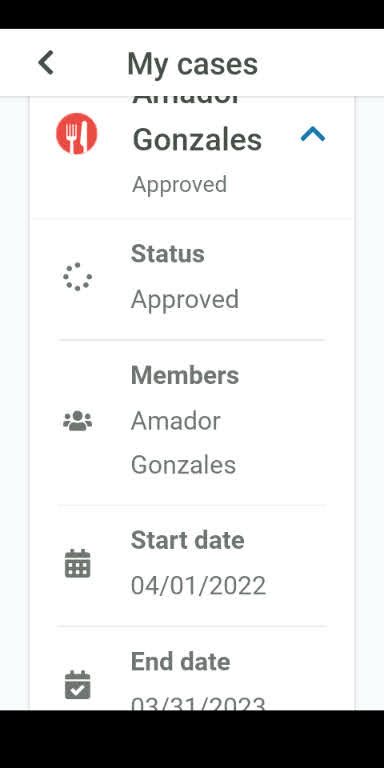Click the Start date calendar icon
This screenshot has width=384, height=768.
77,563
